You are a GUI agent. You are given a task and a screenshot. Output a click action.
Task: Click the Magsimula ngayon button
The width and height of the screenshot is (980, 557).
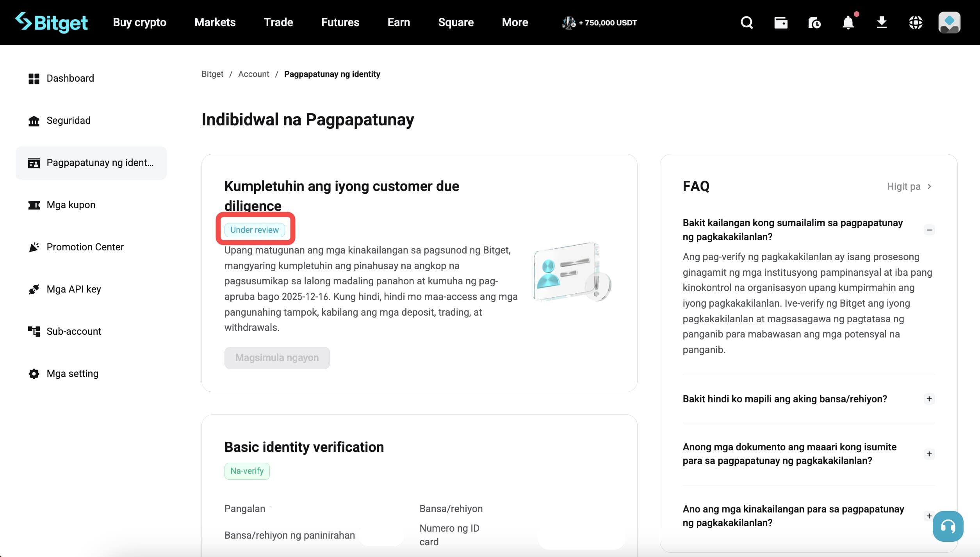(277, 357)
